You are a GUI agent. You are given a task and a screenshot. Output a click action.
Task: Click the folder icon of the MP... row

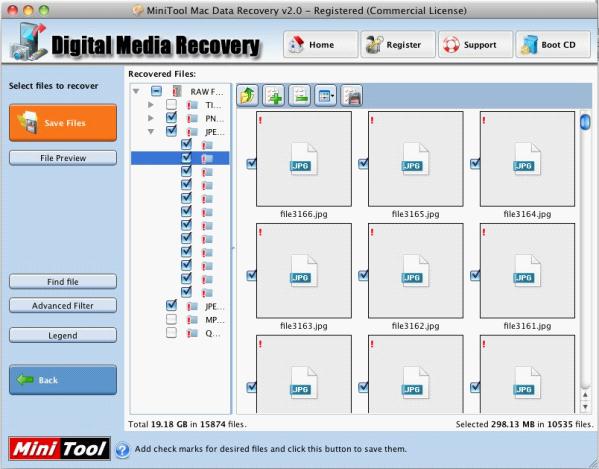192,320
